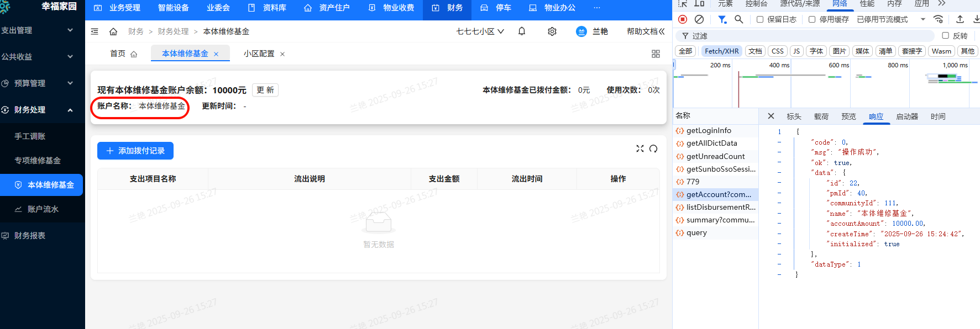The height and width of the screenshot is (329, 980).
Task: Open the throttling mode dropdown
Action: coord(891,19)
